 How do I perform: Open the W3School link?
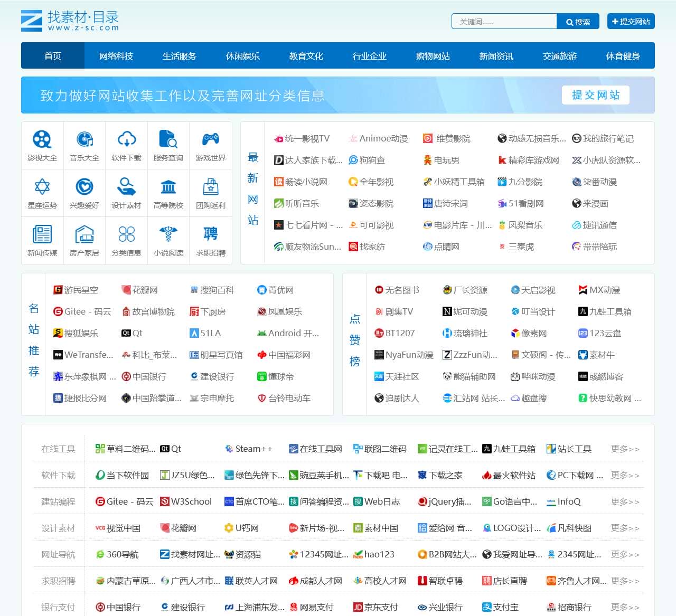(191, 501)
